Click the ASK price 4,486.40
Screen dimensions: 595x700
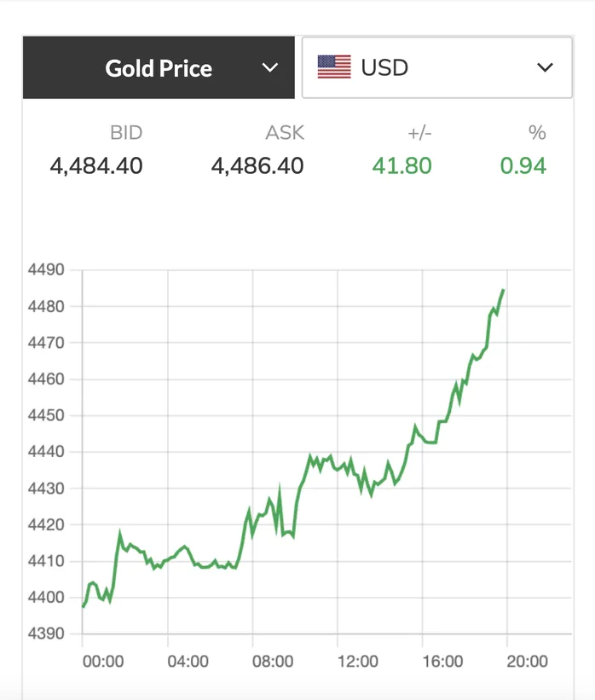[257, 165]
